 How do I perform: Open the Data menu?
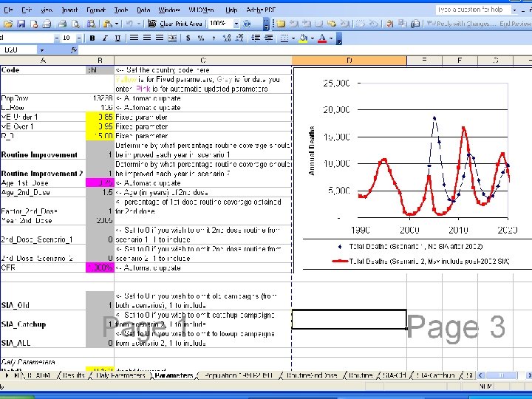coord(143,10)
